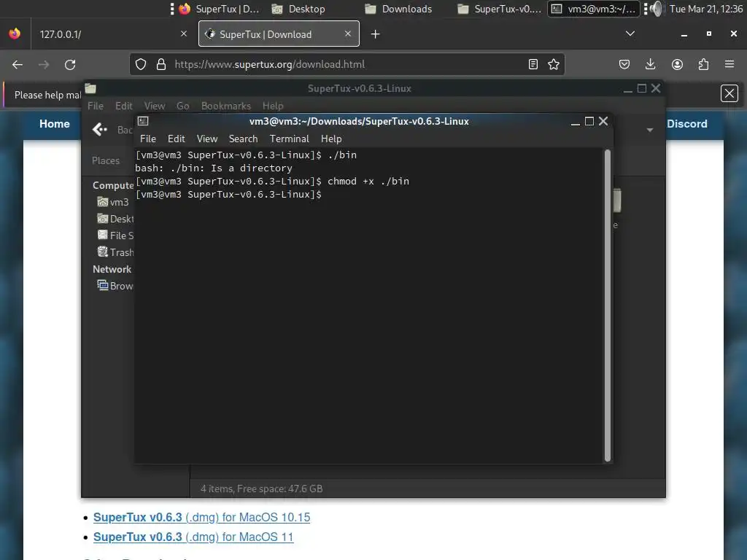Image resolution: width=747 pixels, height=560 pixels.
Task: Reload the SuperTux download page
Action: 70,64
